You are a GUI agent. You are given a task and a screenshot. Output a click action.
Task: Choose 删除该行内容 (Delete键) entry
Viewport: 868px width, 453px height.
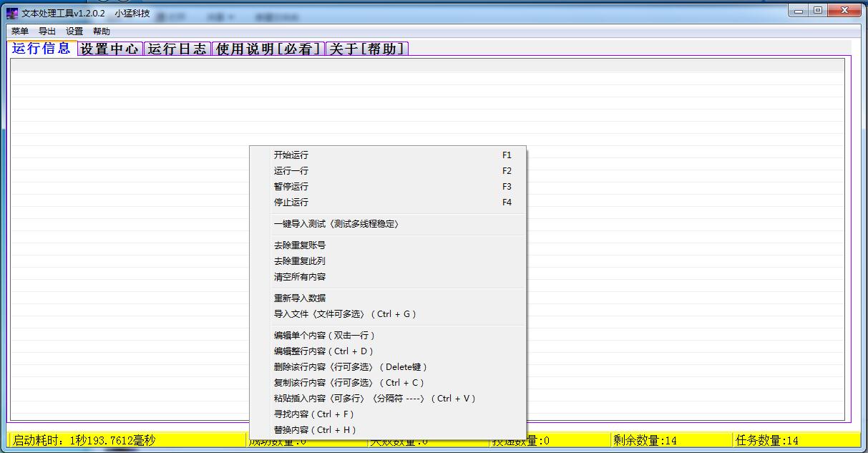387,367
